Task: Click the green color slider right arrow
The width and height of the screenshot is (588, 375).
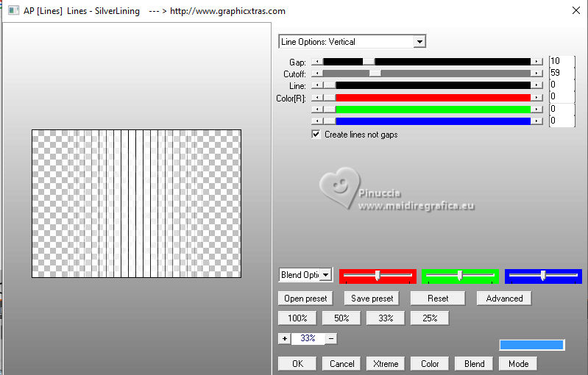Action: click(x=537, y=110)
